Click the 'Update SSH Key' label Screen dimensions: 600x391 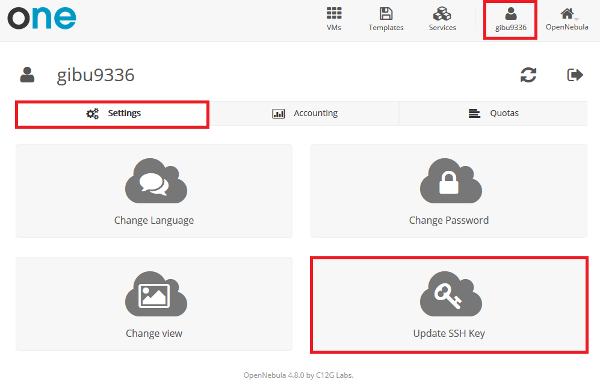[x=449, y=333]
